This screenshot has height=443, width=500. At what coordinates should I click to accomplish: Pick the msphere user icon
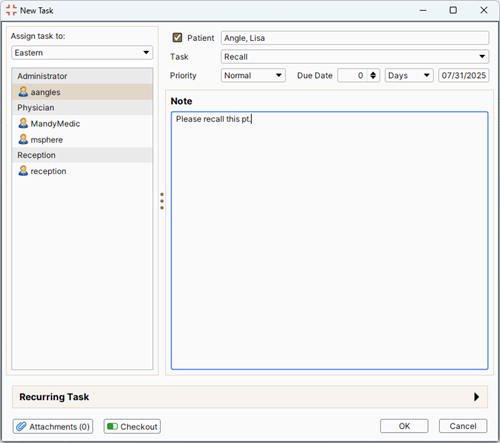pyautogui.click(x=23, y=139)
